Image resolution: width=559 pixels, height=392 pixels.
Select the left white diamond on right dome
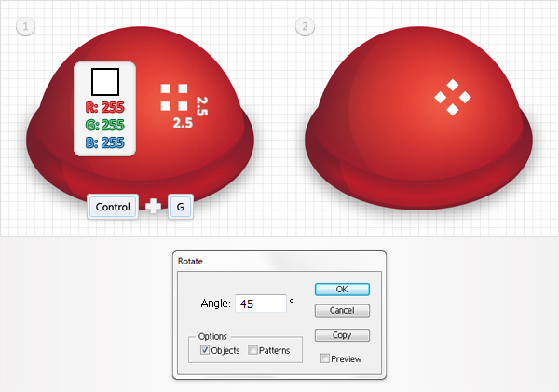pos(441,97)
